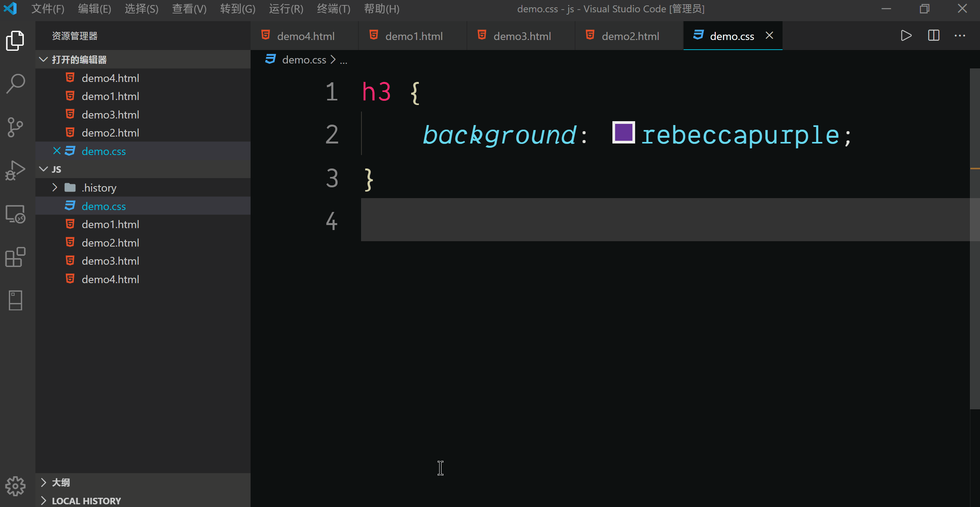Click the Run play icon in editor toolbar
This screenshot has height=507, width=980.
(906, 36)
